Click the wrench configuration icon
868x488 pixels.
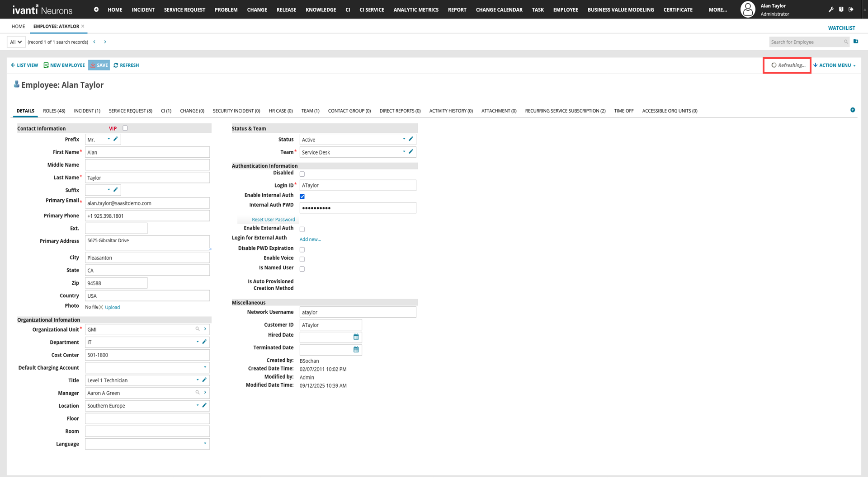point(831,9)
